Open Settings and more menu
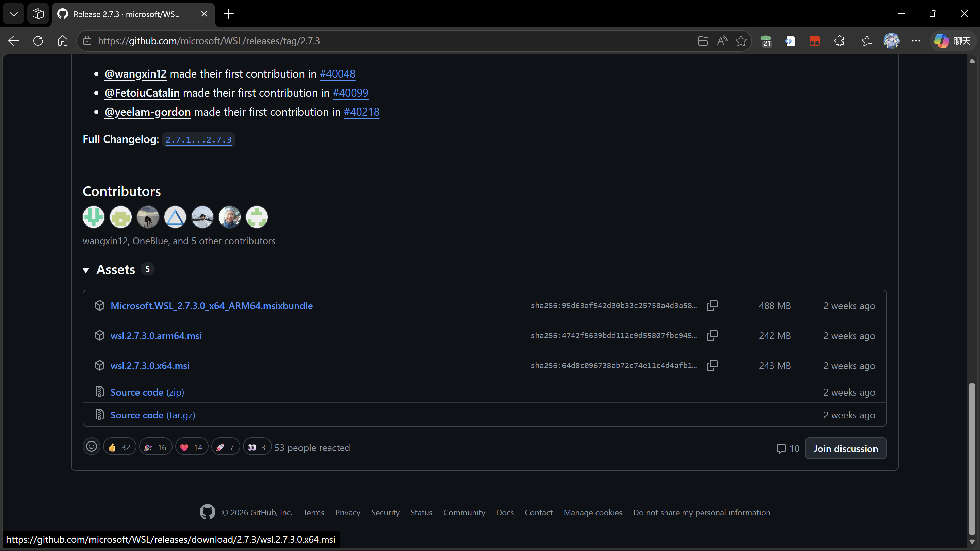The image size is (980, 551). pos(916,41)
